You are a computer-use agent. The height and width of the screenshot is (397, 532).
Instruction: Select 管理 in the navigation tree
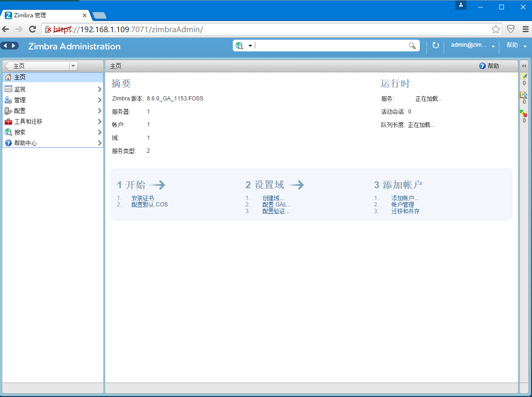tap(53, 100)
